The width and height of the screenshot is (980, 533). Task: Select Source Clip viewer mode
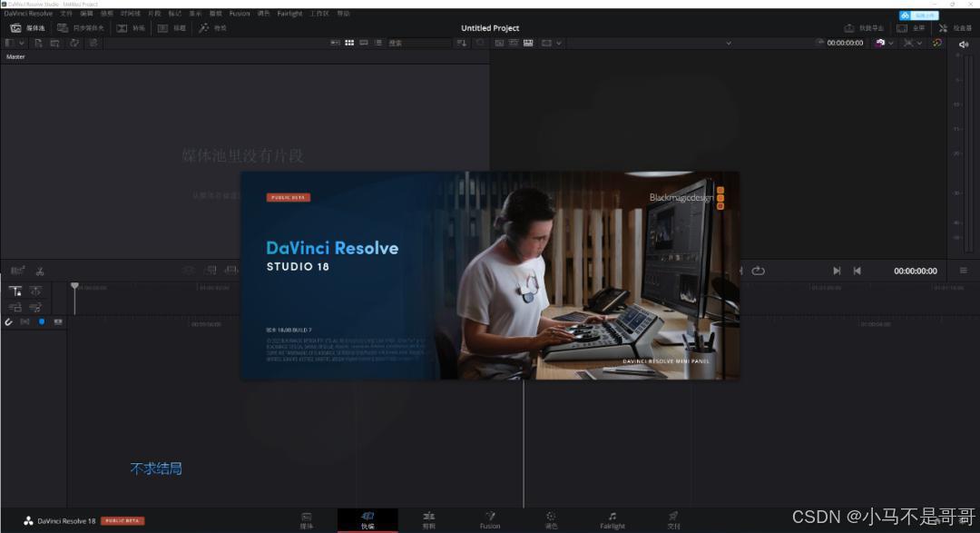499,44
